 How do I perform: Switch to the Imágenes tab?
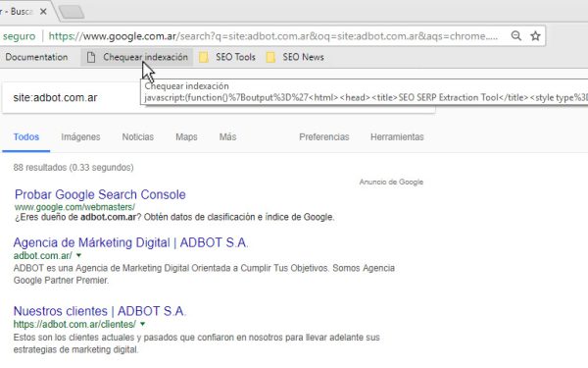[80, 137]
